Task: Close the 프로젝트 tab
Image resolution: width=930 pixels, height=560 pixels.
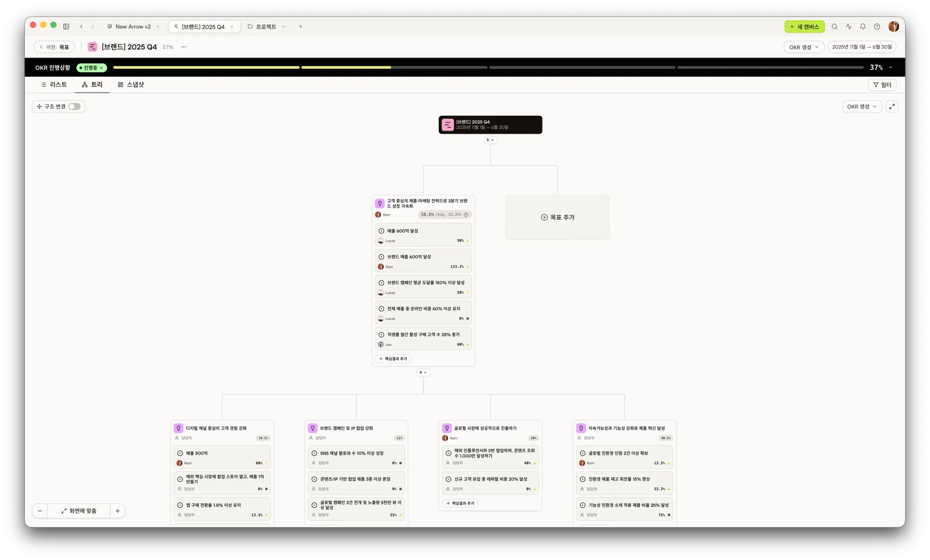Action: (x=283, y=27)
